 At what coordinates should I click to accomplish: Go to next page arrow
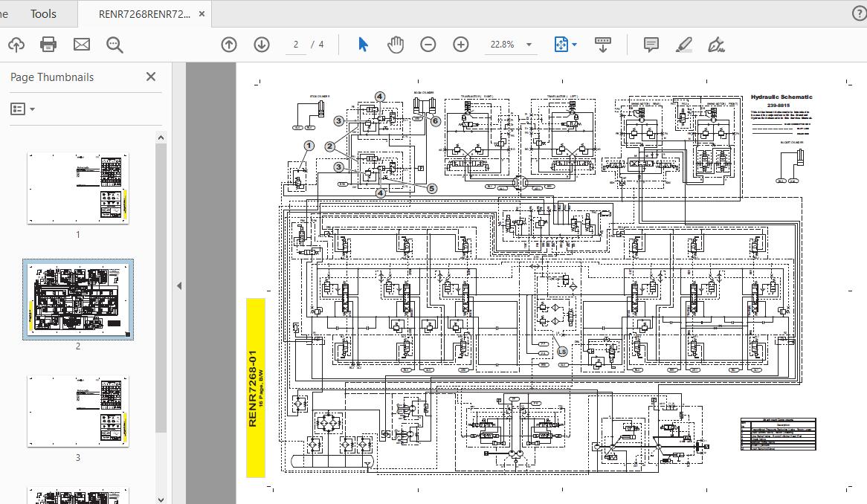point(262,45)
